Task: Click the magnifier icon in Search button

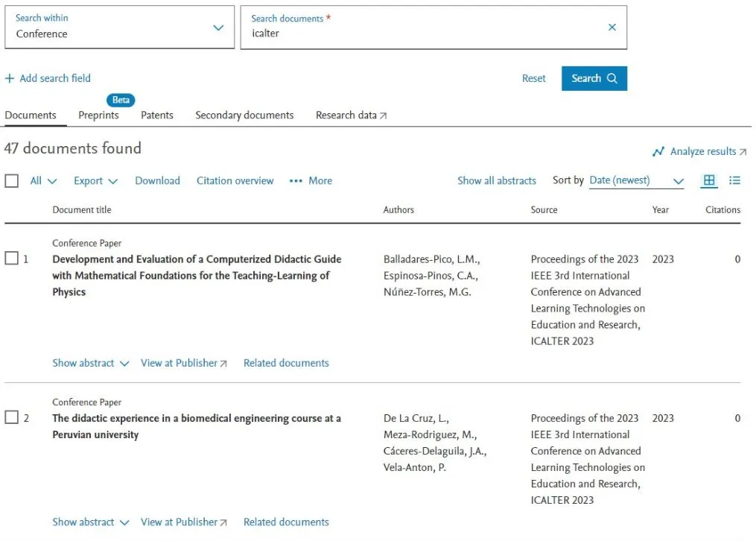Action: click(x=612, y=78)
